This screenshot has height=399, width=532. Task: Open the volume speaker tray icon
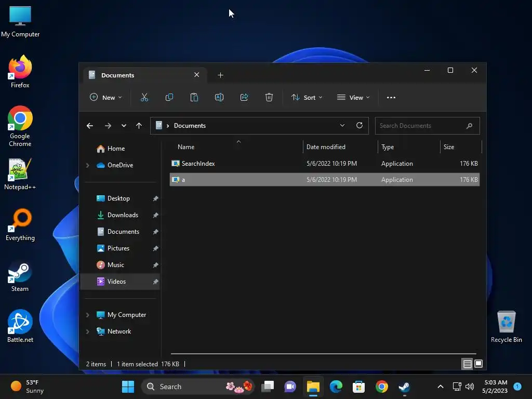[470, 387]
